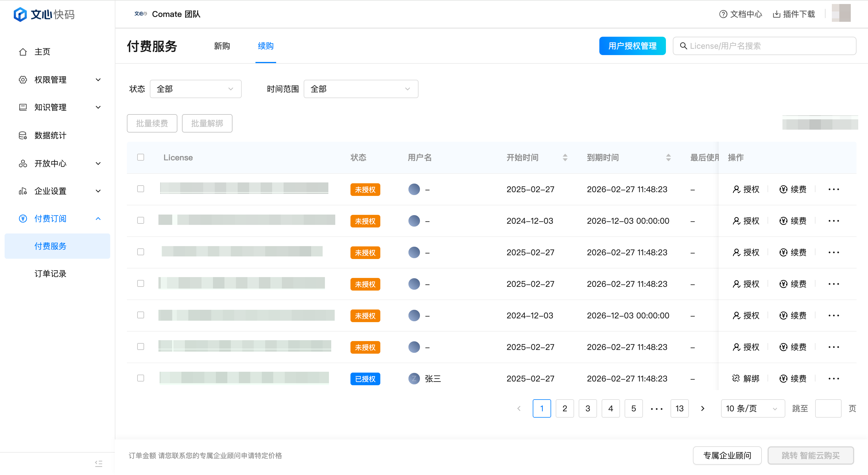This screenshot has height=475, width=868.
Task: Switch to the 新购 tab
Action: coord(222,46)
